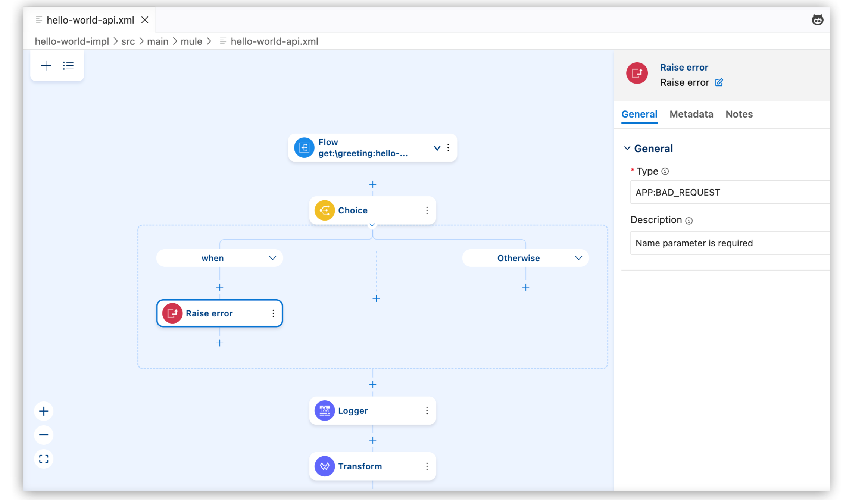The height and width of the screenshot is (500, 868).
Task: Select the Flow get:\greeting node label
Action: 363,148
